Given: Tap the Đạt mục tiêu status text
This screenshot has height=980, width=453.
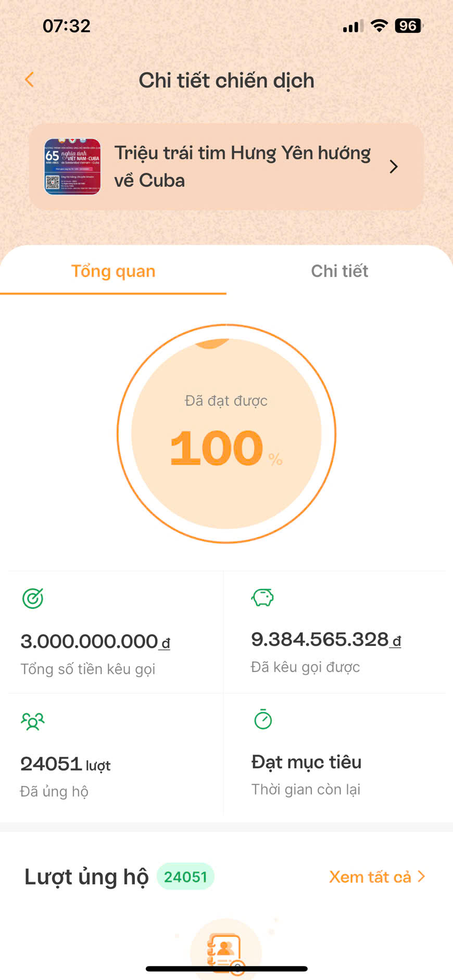Looking at the screenshot, I should click(x=306, y=762).
